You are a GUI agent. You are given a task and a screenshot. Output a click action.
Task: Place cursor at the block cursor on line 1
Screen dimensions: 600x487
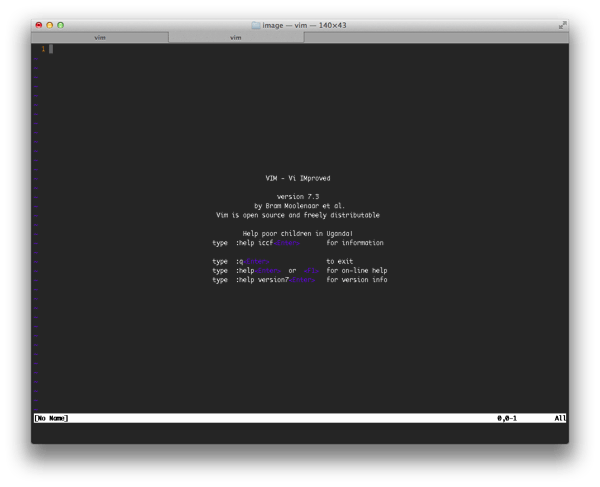[51, 49]
